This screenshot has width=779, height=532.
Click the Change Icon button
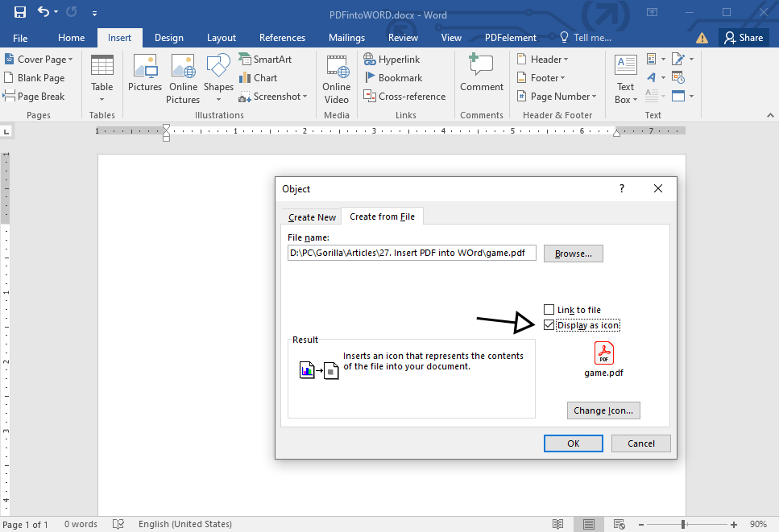[x=603, y=410]
